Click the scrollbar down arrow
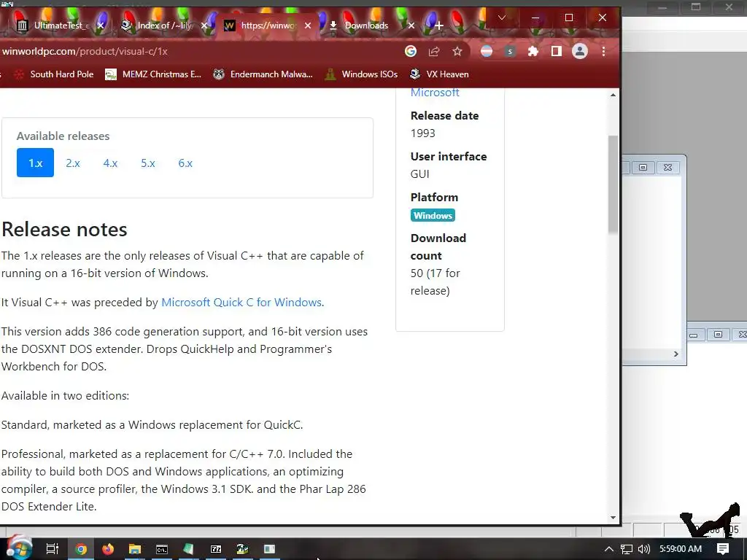Image resolution: width=747 pixels, height=560 pixels. pos(613,518)
